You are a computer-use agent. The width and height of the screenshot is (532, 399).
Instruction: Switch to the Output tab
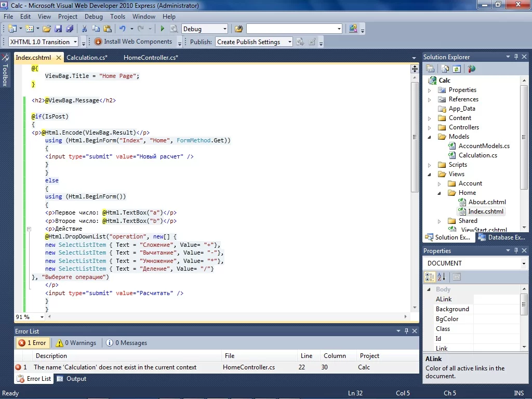pos(72,379)
